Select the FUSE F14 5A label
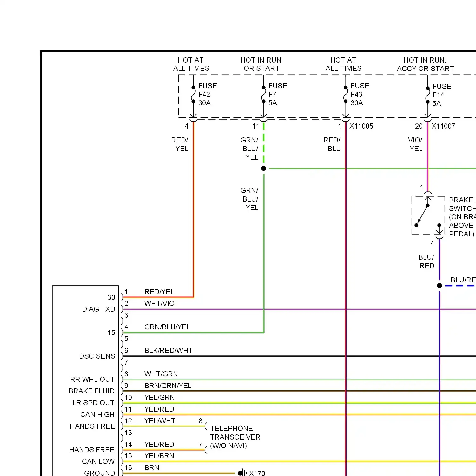The width and height of the screenshot is (476, 476). click(x=442, y=95)
